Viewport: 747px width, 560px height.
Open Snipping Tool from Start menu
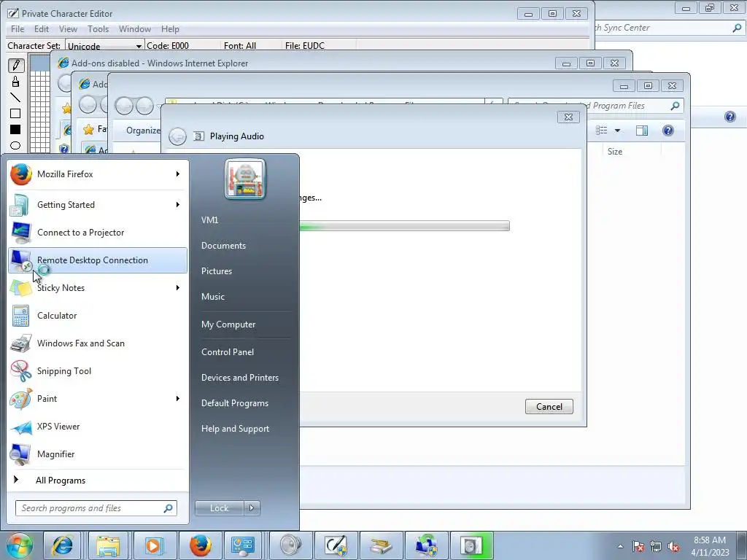click(98, 371)
